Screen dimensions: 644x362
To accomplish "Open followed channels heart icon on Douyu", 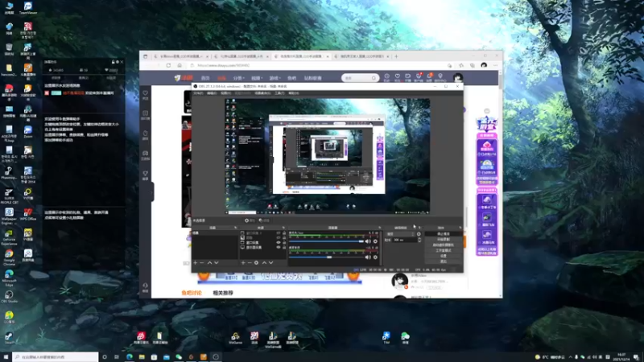I will tap(397, 77).
